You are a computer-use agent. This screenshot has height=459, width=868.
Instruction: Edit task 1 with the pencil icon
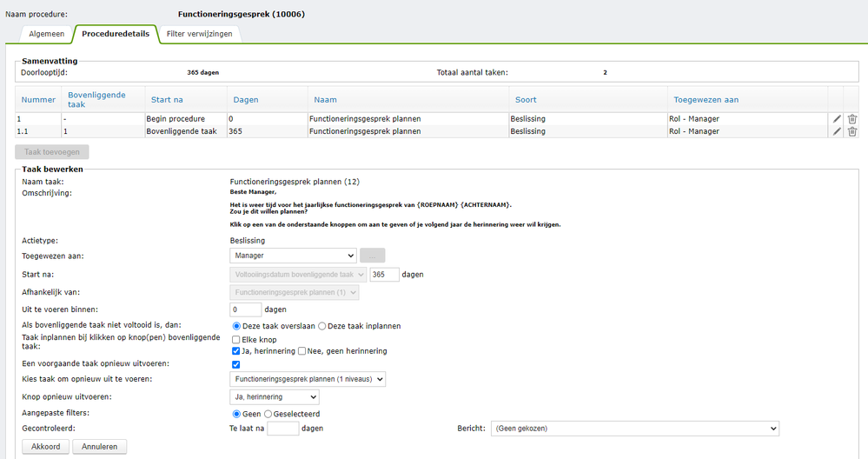pos(837,118)
